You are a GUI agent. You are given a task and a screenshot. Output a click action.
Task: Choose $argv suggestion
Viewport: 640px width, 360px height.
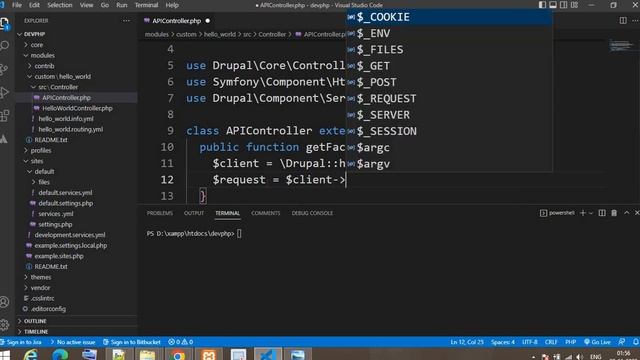(449, 164)
